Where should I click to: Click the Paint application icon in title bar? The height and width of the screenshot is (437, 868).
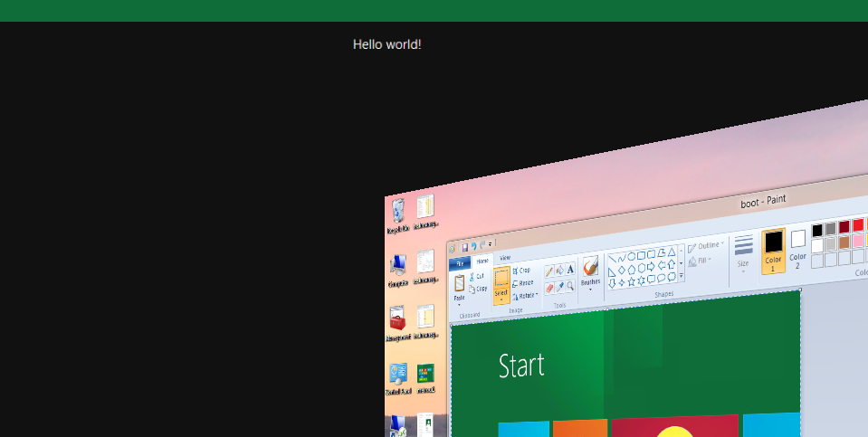point(452,250)
